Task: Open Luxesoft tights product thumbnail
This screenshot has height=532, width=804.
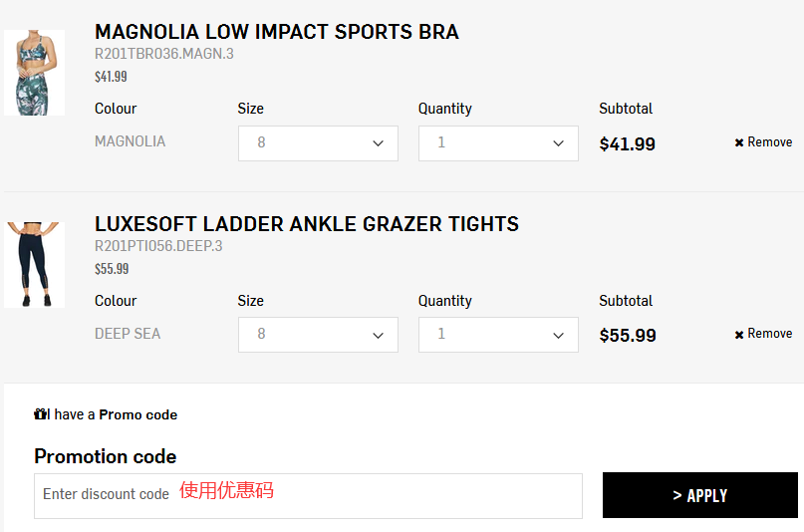Action: click(34, 264)
